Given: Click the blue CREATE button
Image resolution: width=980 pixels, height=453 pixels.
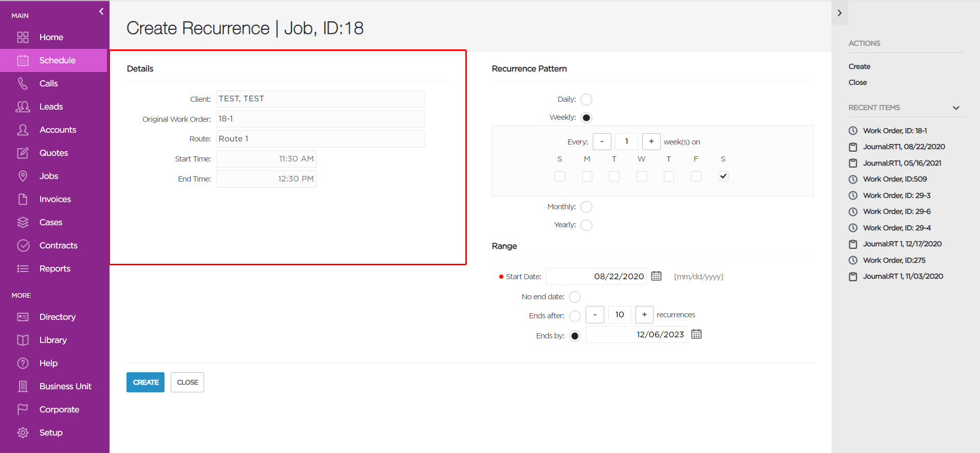Looking at the screenshot, I should 146,382.
